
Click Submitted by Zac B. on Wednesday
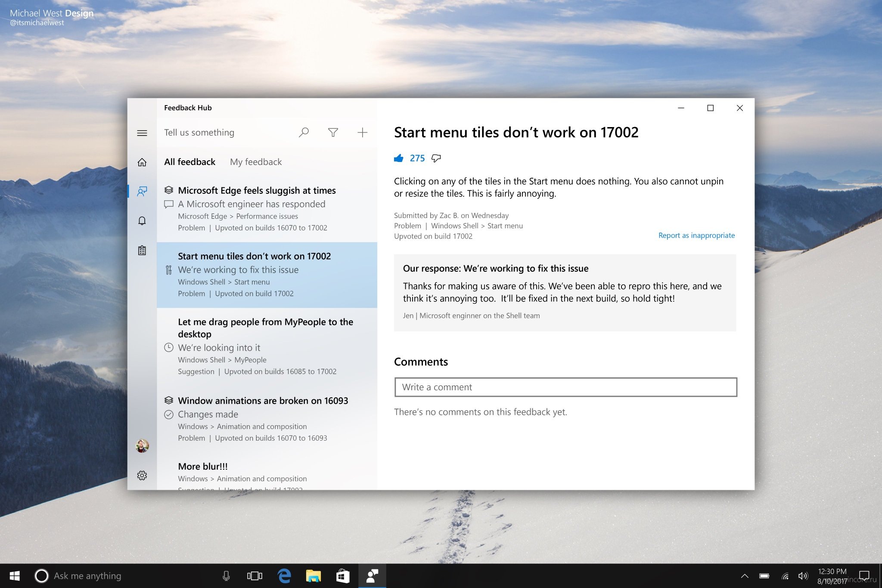[x=451, y=215]
